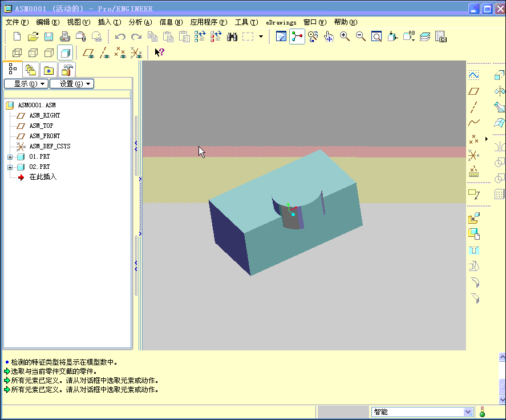
Task: Expand the 01.PRT tree node
Action: pyautogui.click(x=10, y=157)
